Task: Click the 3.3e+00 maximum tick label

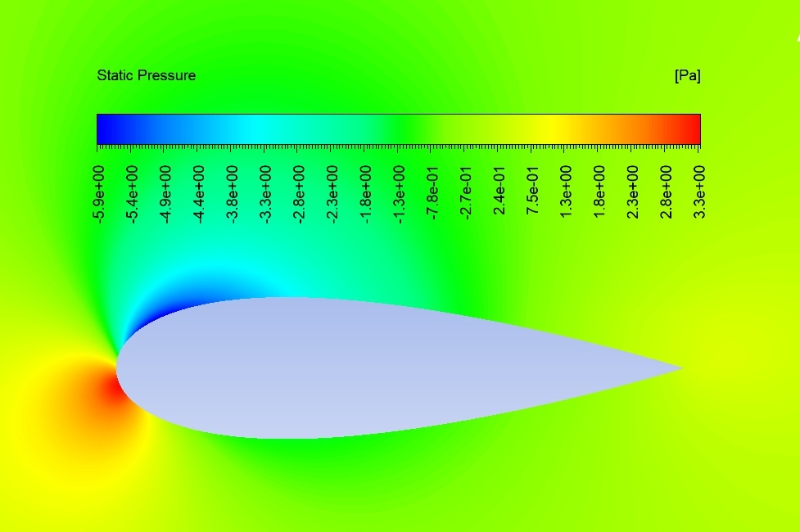Action: 700,191
